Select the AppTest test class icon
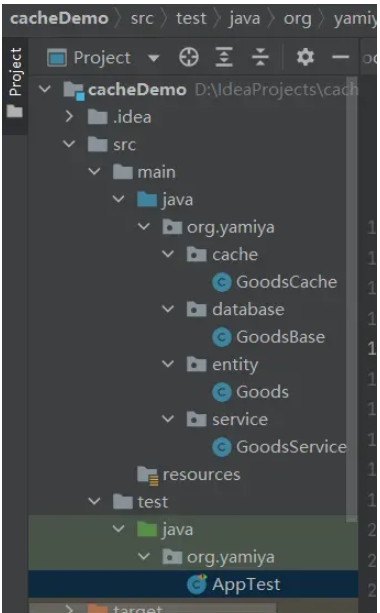The width and height of the screenshot is (380, 613). [x=197, y=584]
